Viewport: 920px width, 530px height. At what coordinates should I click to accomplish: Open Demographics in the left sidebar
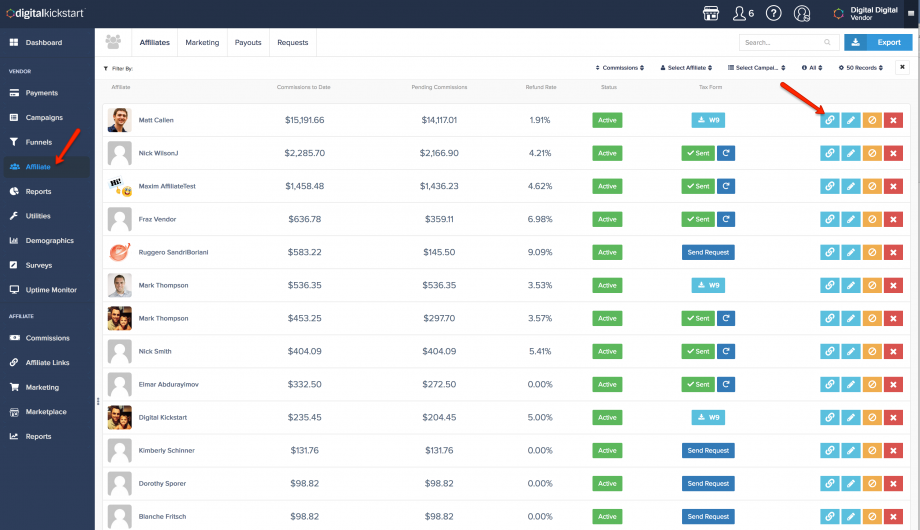coord(49,241)
